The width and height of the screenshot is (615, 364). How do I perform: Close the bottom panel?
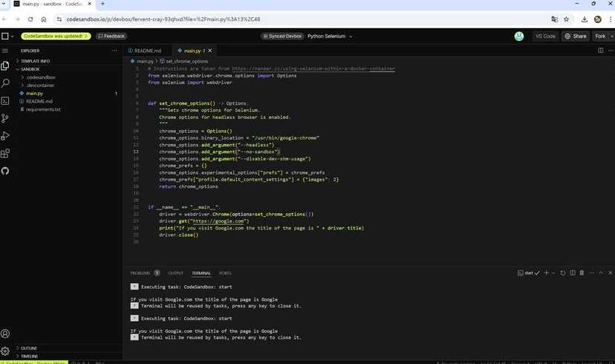click(x=611, y=273)
